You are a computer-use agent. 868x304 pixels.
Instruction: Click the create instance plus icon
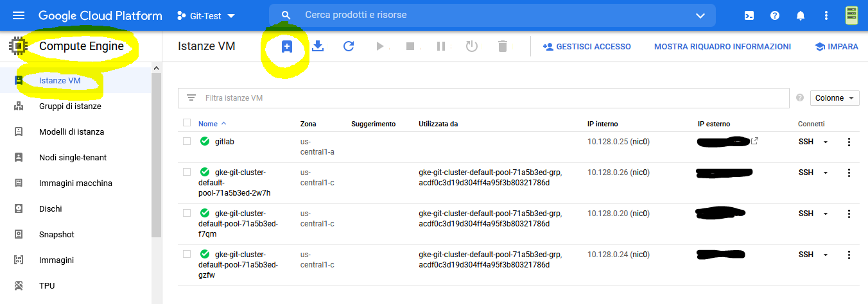click(x=287, y=46)
